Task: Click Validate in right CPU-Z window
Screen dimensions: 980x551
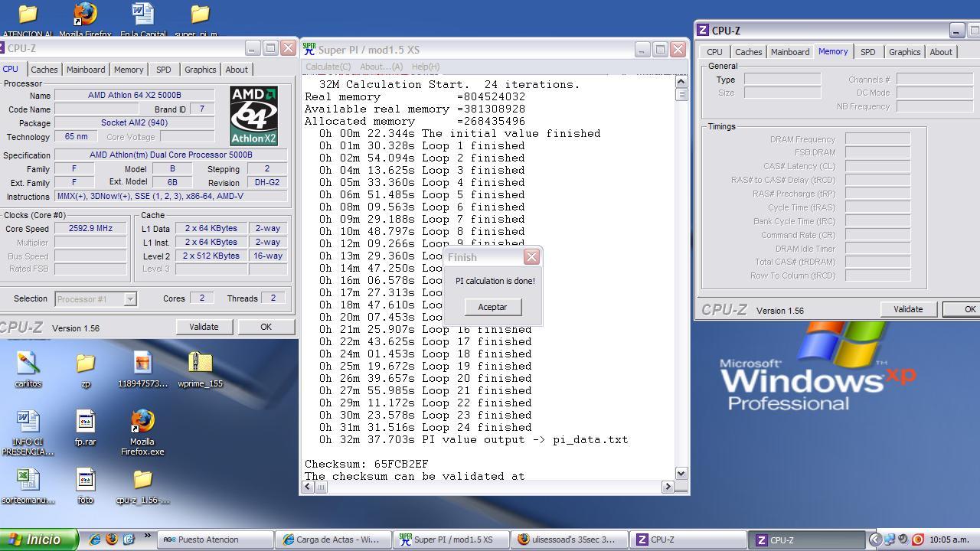Action: (x=908, y=309)
